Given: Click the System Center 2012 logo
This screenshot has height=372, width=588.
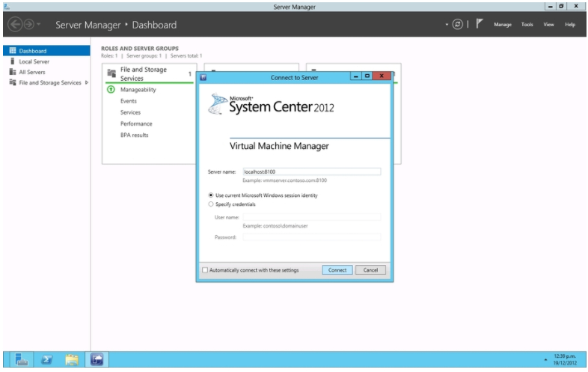Looking at the screenshot, I should point(271,104).
